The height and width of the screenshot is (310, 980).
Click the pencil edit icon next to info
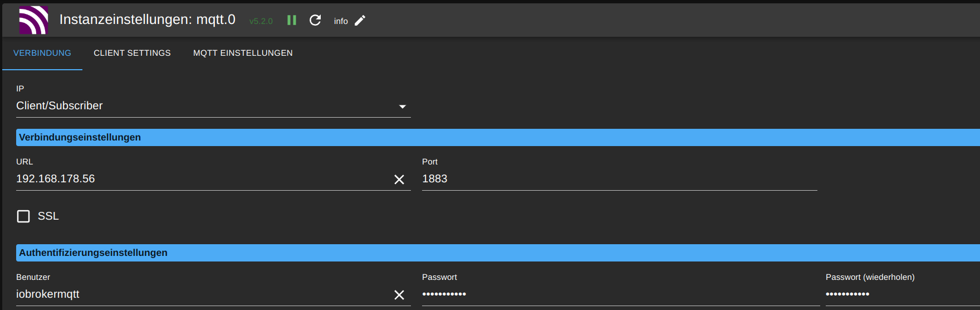coord(360,21)
